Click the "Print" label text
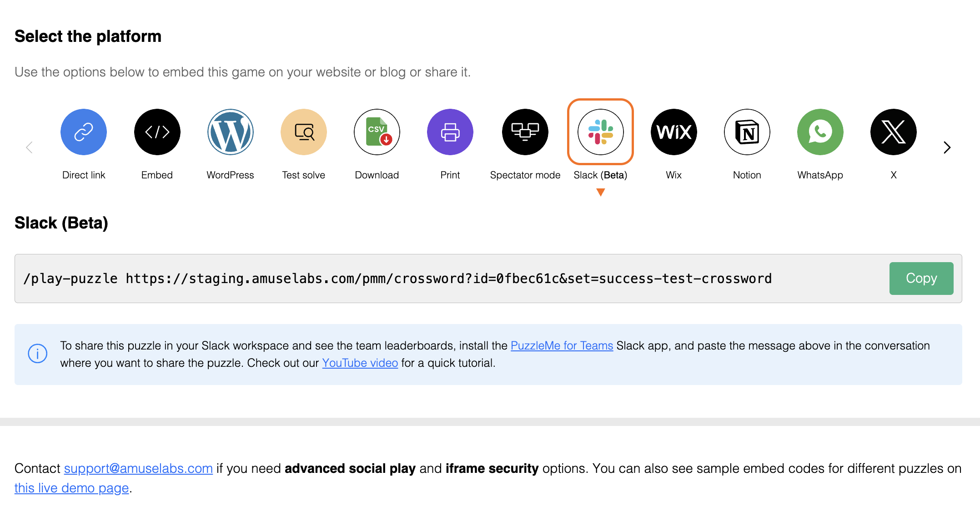The width and height of the screenshot is (980, 517). [450, 175]
